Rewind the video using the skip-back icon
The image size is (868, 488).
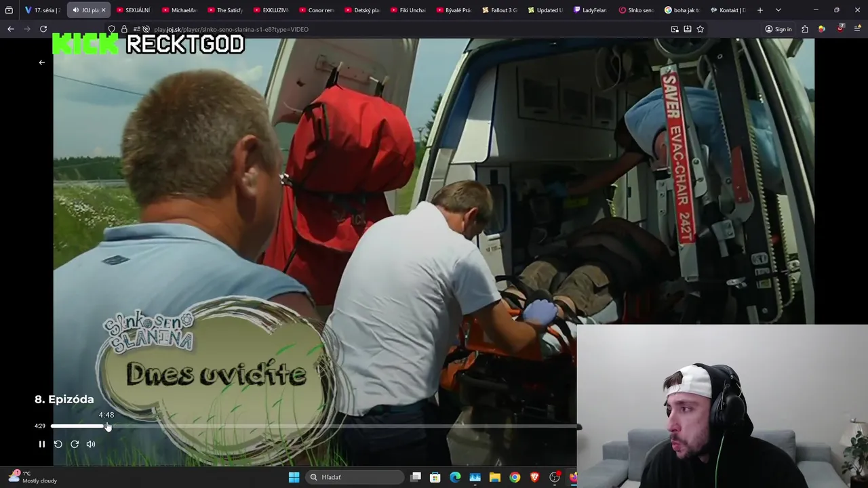pyautogui.click(x=58, y=444)
